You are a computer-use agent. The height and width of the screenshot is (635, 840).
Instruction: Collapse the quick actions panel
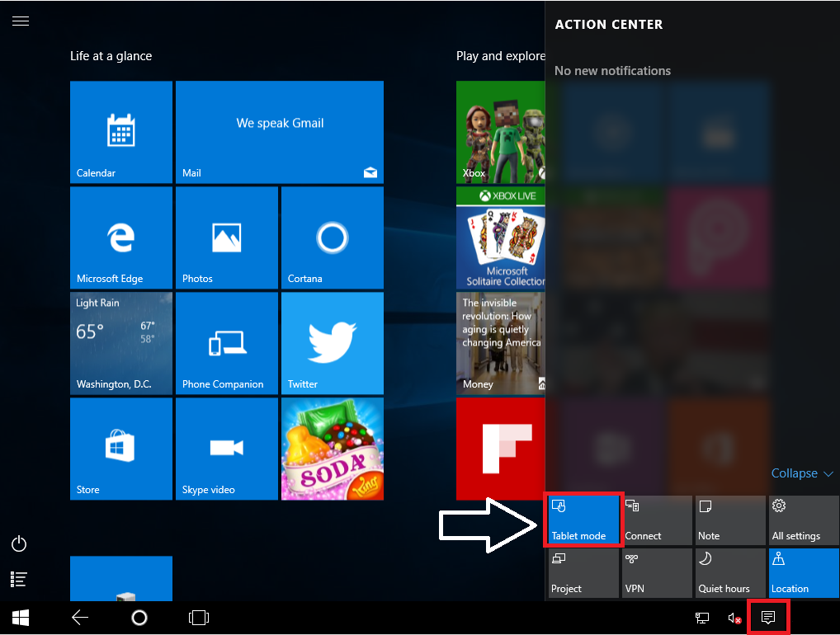[x=802, y=473]
